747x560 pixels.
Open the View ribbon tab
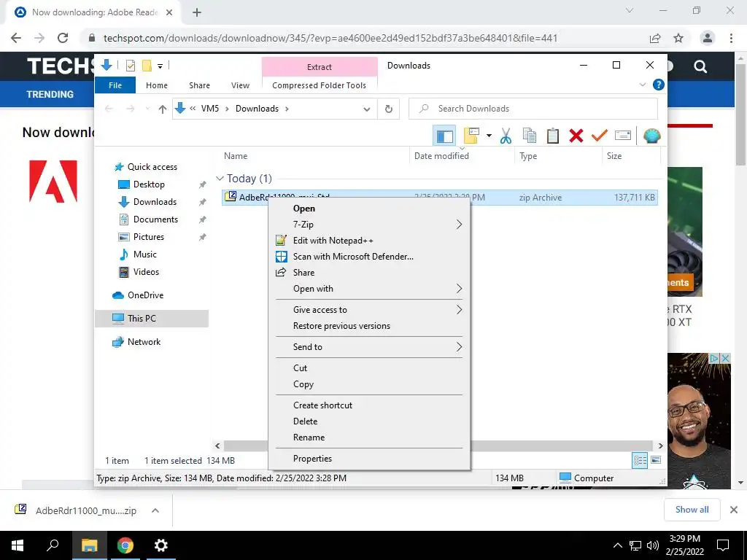240,85
